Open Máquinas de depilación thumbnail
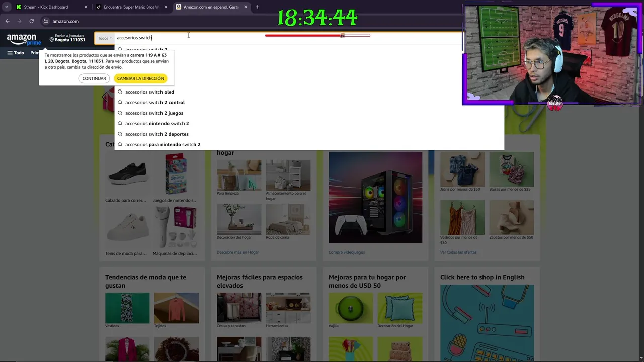This screenshot has height=362, width=644. click(177, 227)
